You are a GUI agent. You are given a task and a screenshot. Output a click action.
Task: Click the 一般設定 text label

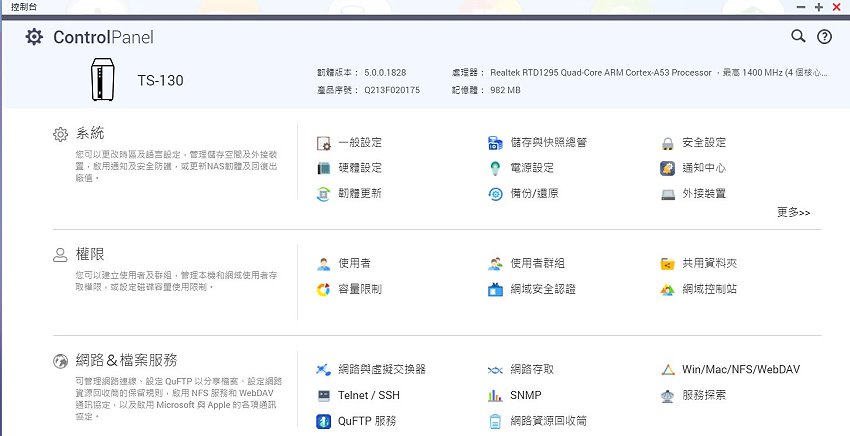[x=360, y=143]
